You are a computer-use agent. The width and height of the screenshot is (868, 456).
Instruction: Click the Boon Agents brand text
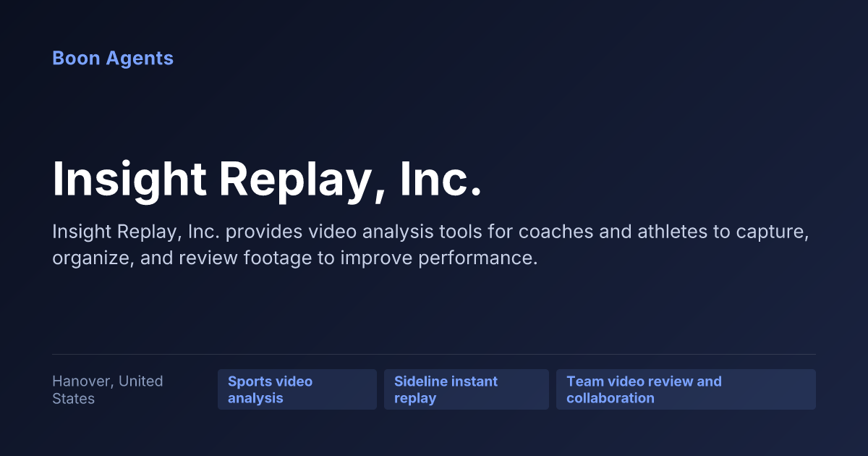click(x=113, y=59)
